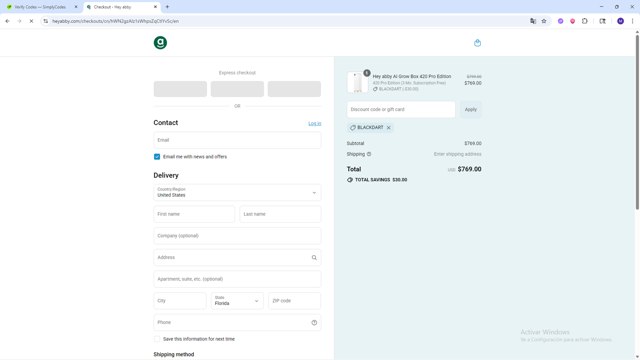Click the address search magnifier icon
Screen dimensions: 640x360
tap(314, 258)
